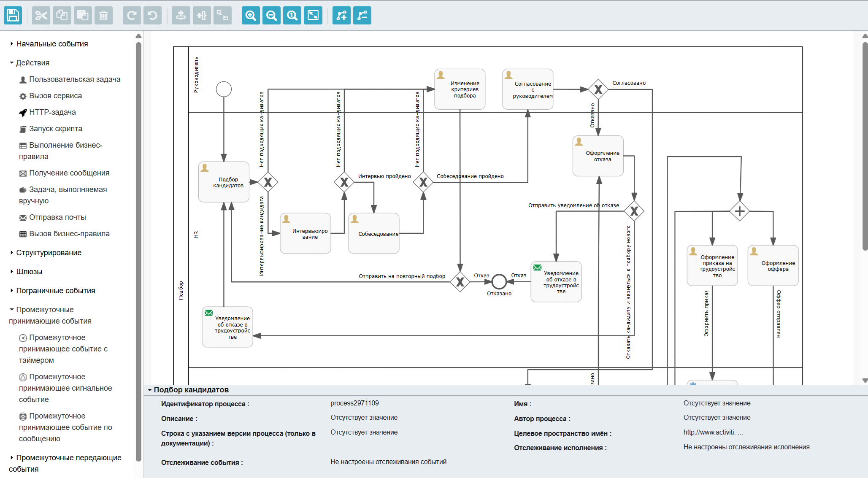This screenshot has width=868, height=478.
Task: Expand Начальные события section
Action: click(x=49, y=44)
